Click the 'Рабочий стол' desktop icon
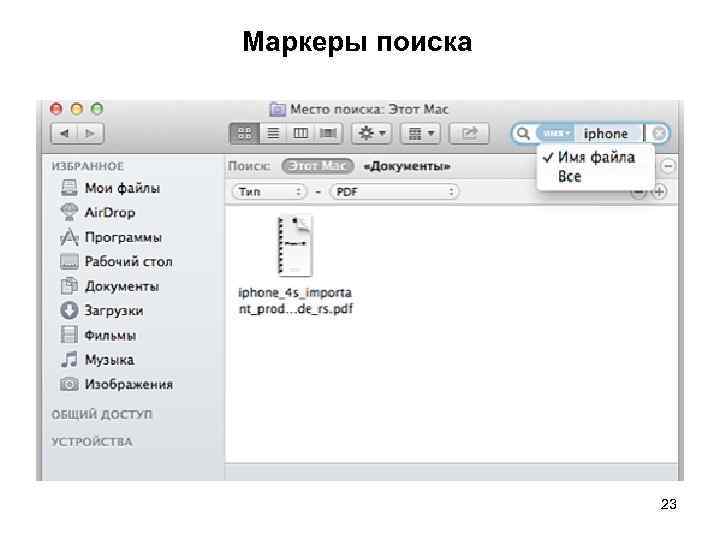Screen dimensions: 720x540 click(x=69, y=262)
